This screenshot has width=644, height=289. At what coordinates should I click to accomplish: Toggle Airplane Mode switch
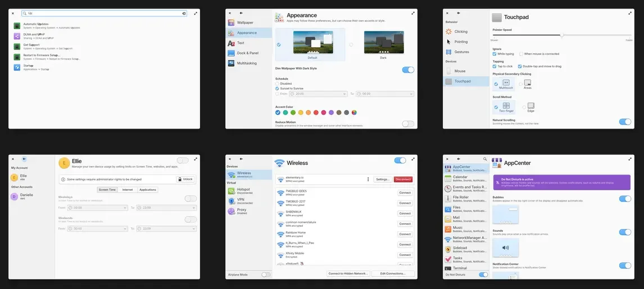pyautogui.click(x=266, y=274)
